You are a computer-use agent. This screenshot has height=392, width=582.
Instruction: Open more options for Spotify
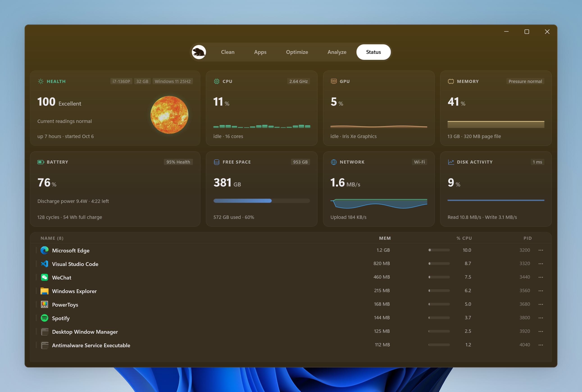(x=541, y=317)
